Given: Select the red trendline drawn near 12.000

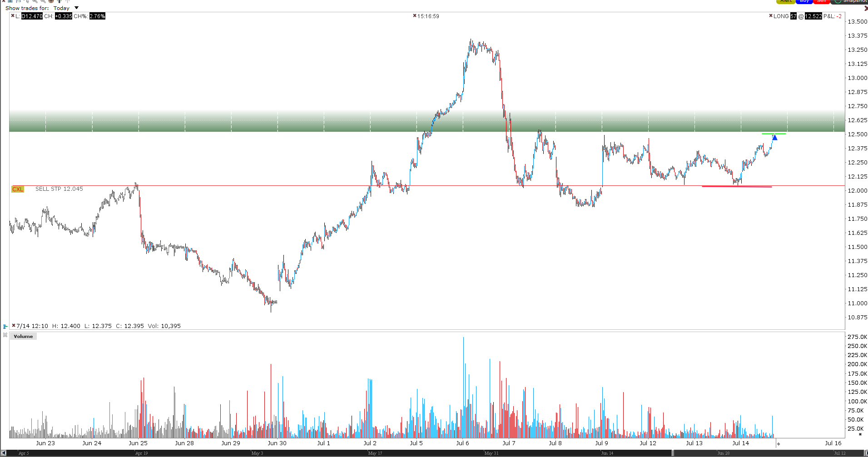Looking at the screenshot, I should coord(737,186).
